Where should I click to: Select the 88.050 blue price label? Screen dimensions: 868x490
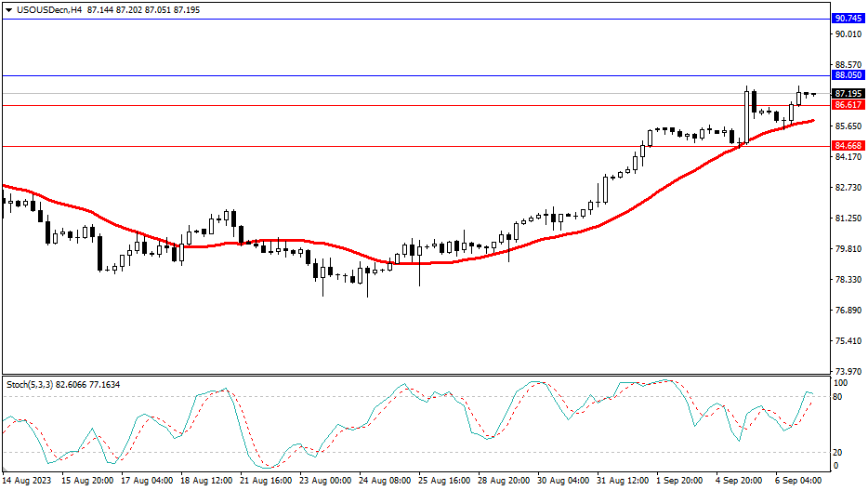(x=848, y=75)
